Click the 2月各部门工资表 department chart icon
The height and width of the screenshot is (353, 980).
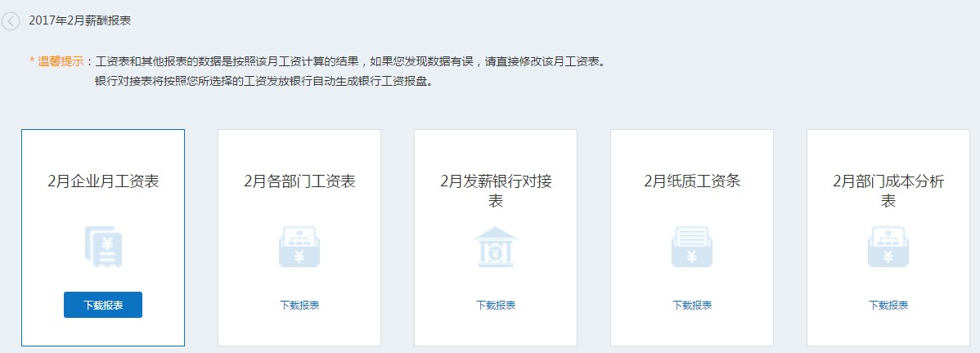[x=299, y=248]
